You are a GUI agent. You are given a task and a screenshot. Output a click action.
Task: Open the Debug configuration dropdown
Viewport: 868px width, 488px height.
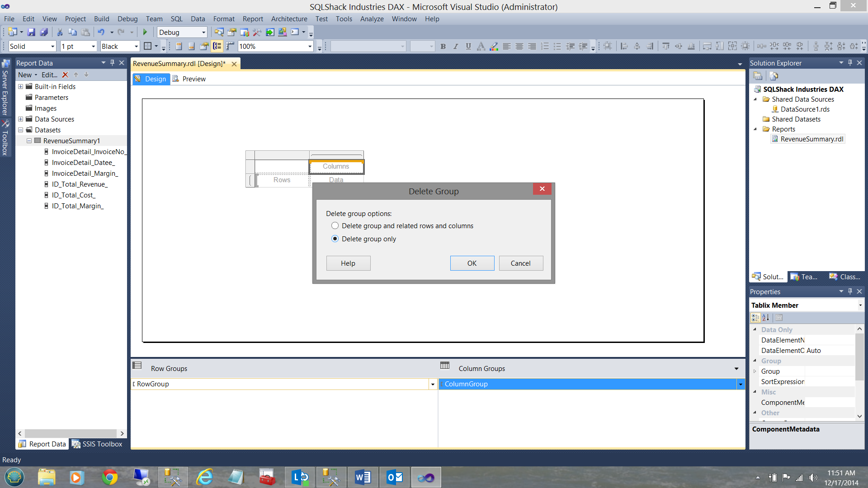[203, 33]
